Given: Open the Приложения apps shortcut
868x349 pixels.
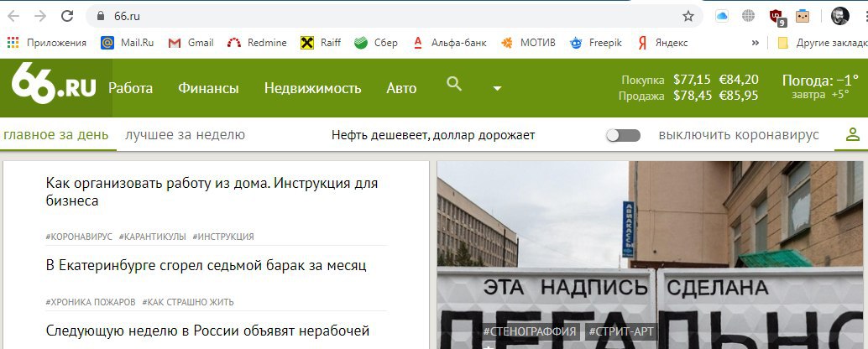Looking at the screenshot, I should point(47,43).
